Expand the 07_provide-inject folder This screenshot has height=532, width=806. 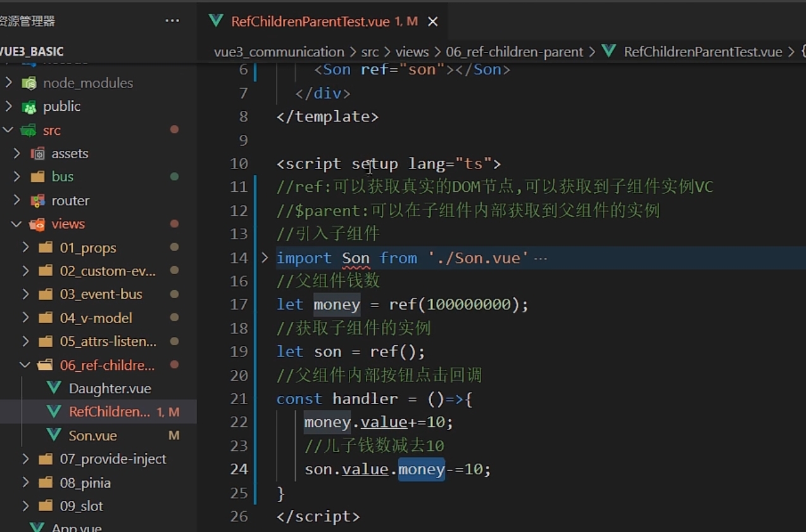pyautogui.click(x=25, y=459)
